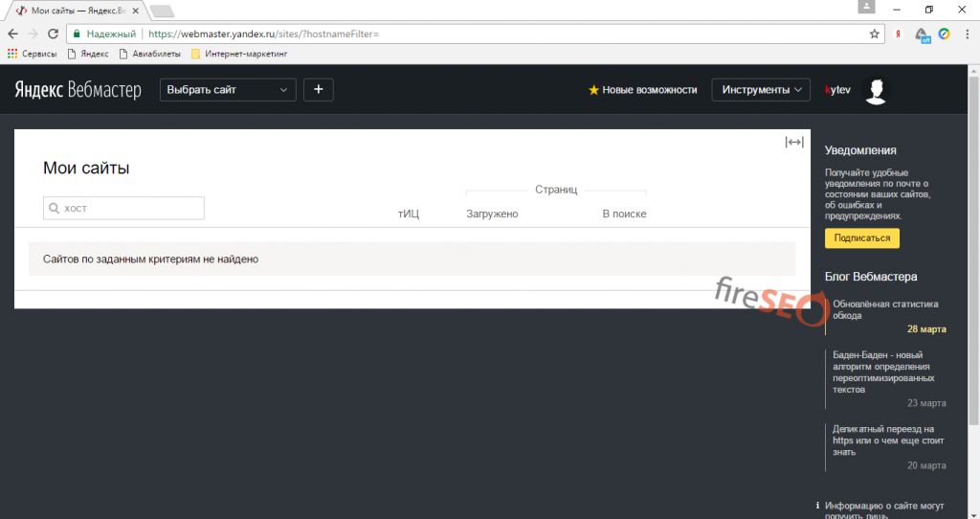Open Новые возможности link

click(x=642, y=90)
